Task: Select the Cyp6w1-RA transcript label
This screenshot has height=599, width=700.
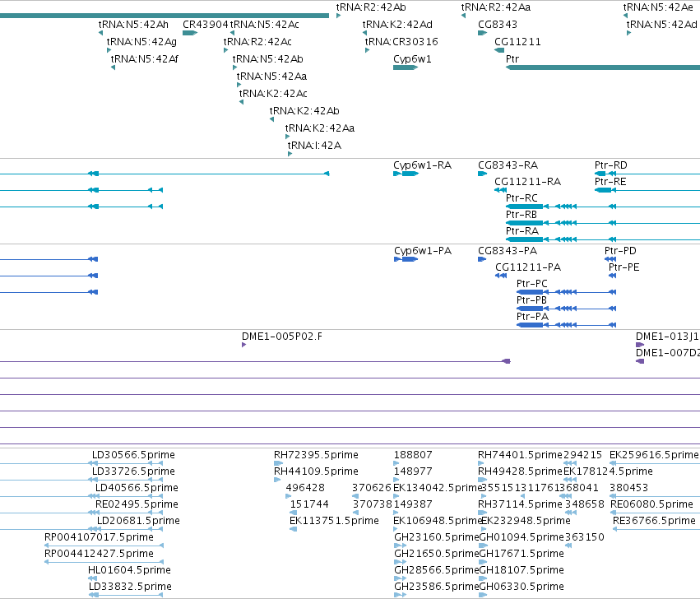Action: tap(422, 165)
